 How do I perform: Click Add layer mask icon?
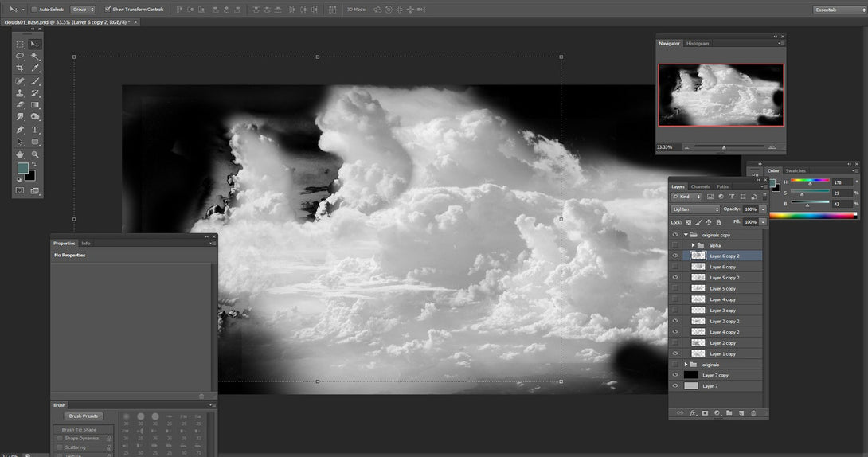point(705,412)
